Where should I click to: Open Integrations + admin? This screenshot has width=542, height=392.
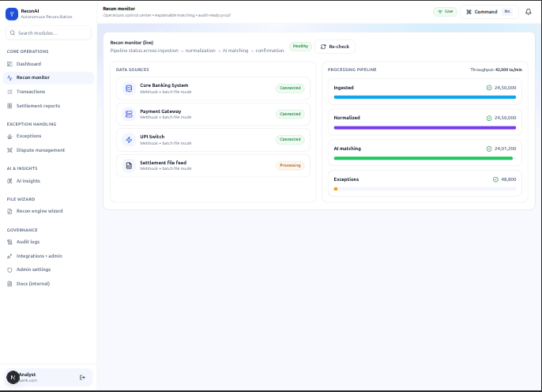pos(48,256)
